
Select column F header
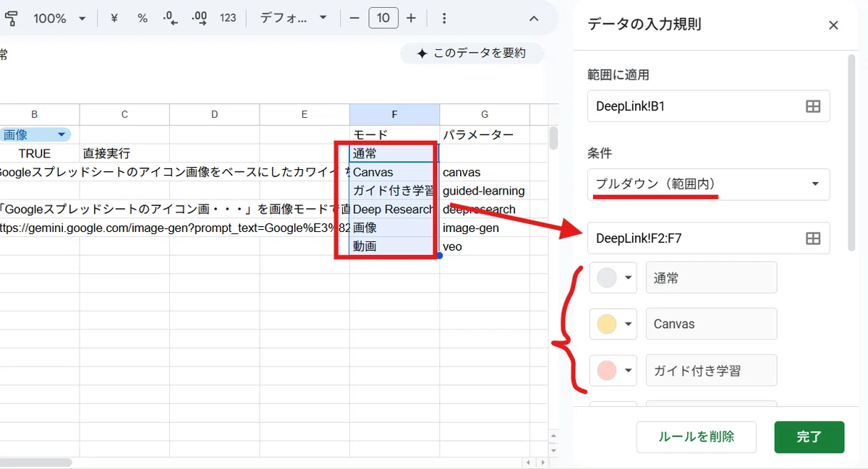click(394, 114)
